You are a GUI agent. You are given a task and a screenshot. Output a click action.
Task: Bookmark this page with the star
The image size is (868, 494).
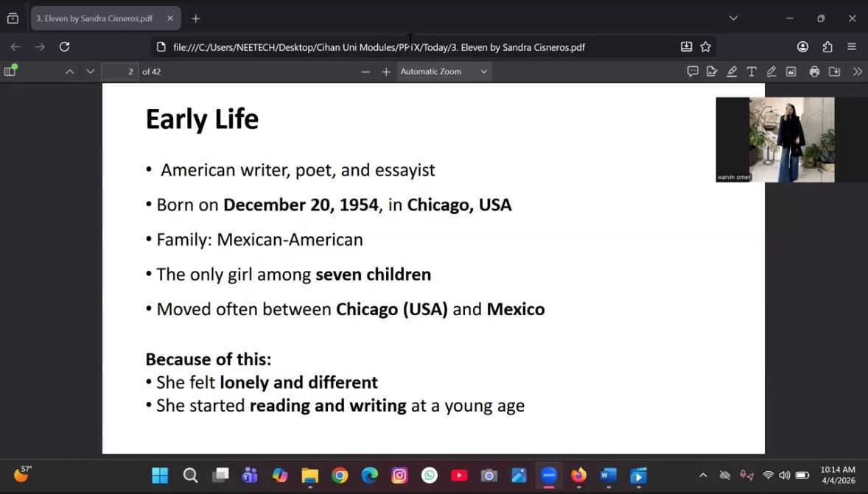tap(706, 47)
